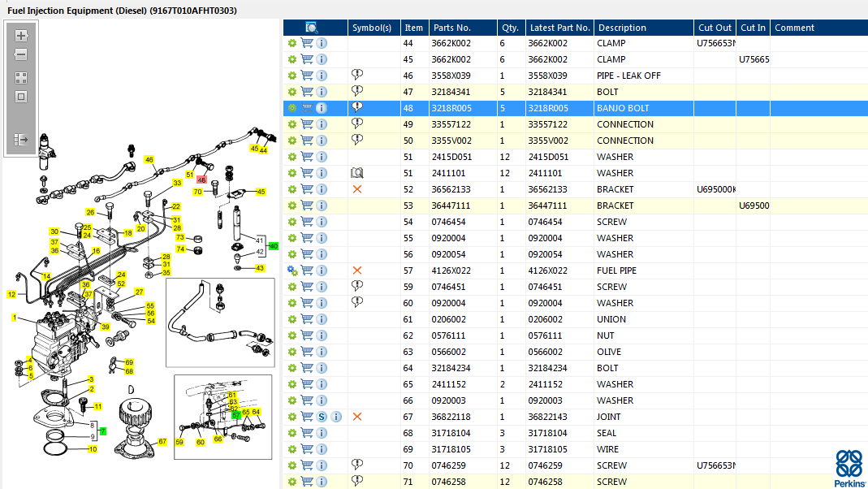Click the four-squares view icon

[x=21, y=78]
